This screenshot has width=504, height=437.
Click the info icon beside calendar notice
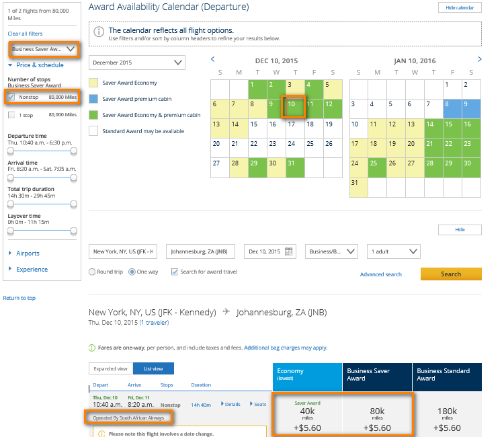99,32
